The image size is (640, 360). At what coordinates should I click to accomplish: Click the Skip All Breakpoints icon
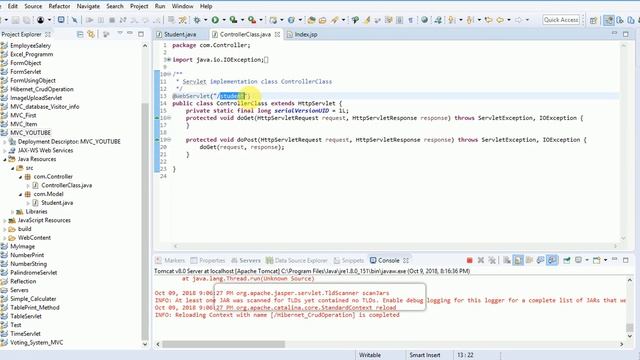(75, 20)
